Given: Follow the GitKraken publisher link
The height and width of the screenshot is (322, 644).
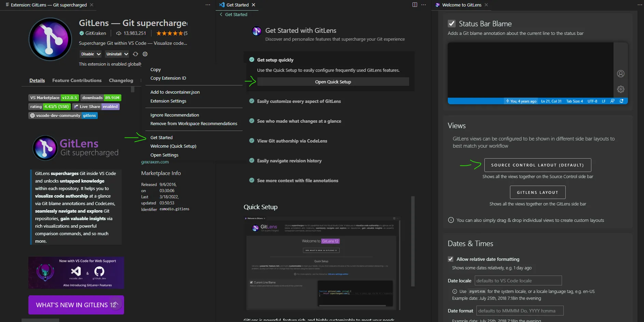Looking at the screenshot, I should [96, 33].
